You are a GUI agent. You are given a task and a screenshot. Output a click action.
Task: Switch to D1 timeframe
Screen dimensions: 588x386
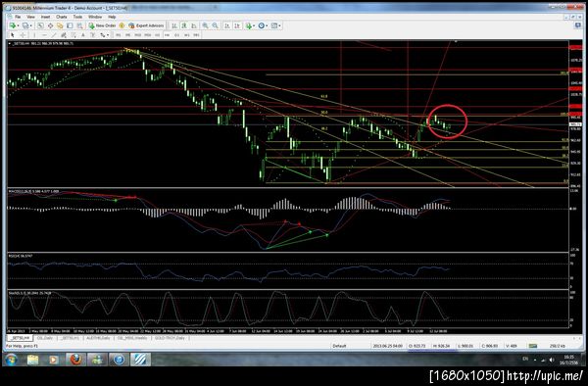pyautogui.click(x=176, y=35)
